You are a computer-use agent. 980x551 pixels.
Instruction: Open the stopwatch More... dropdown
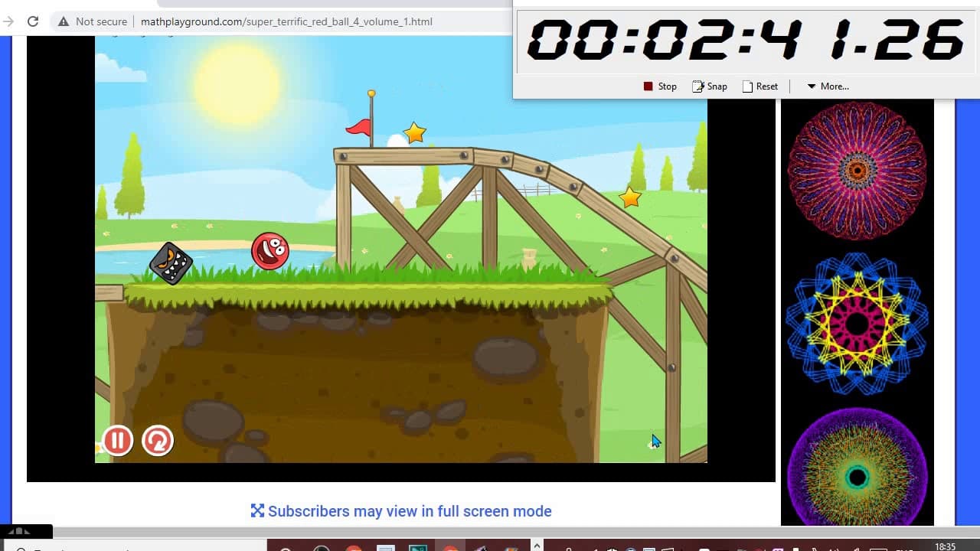coord(828,86)
